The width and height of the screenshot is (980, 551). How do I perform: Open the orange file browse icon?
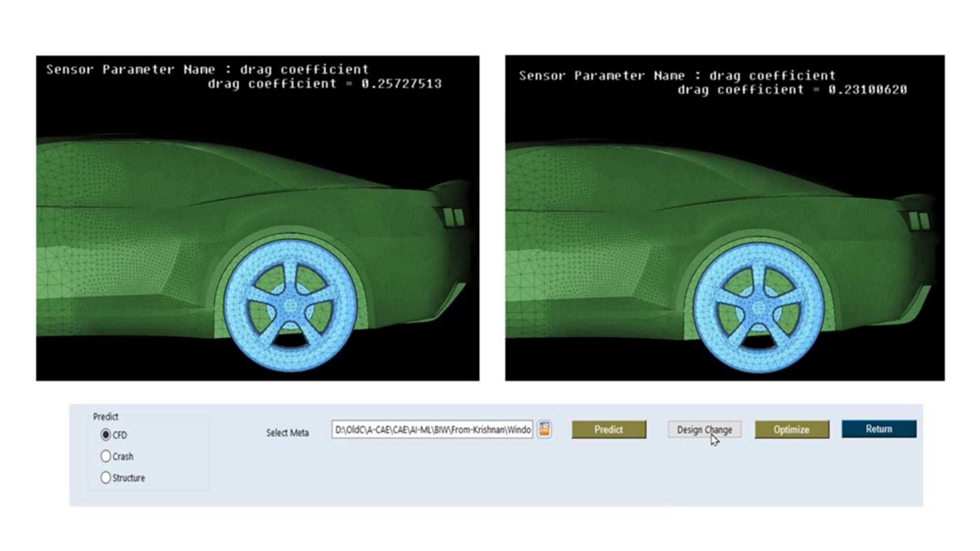pos(544,429)
